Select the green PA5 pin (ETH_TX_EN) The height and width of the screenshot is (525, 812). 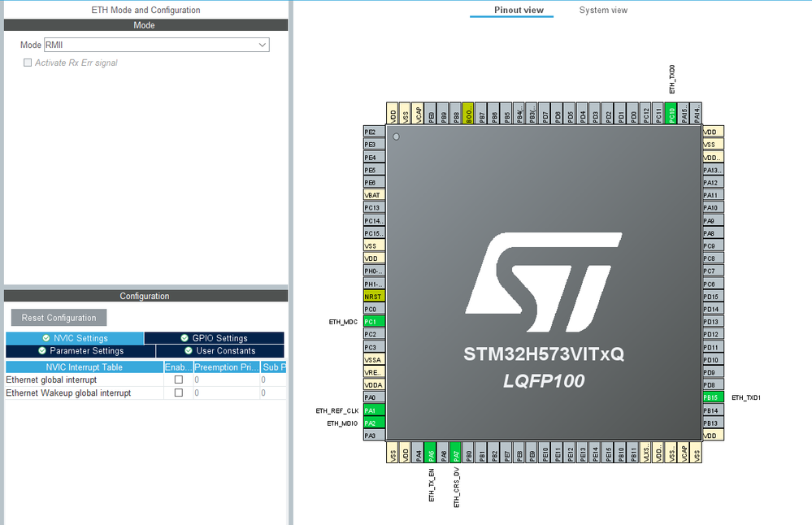(431, 453)
